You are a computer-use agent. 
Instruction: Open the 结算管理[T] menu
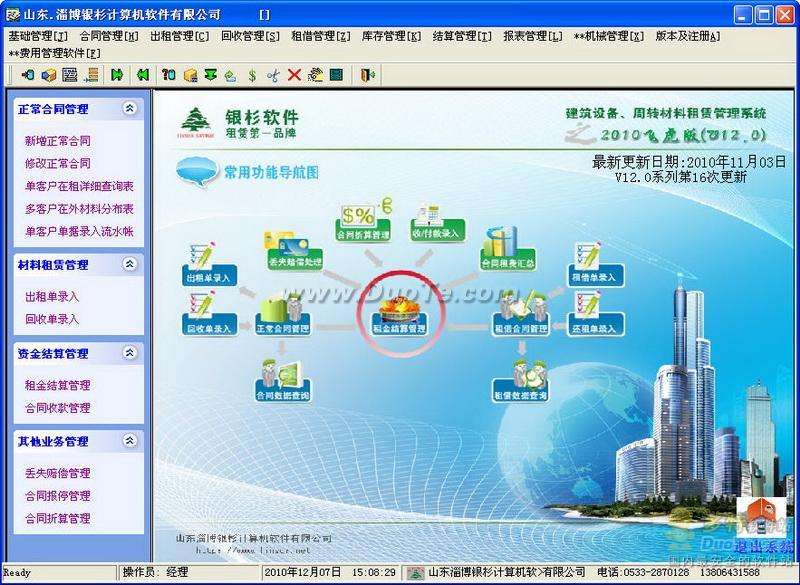click(462, 36)
